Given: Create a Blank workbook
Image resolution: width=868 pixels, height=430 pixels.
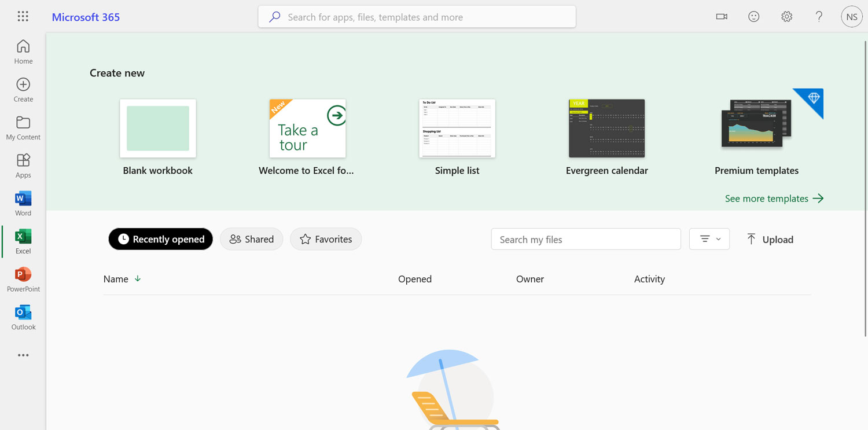Looking at the screenshot, I should [x=157, y=137].
